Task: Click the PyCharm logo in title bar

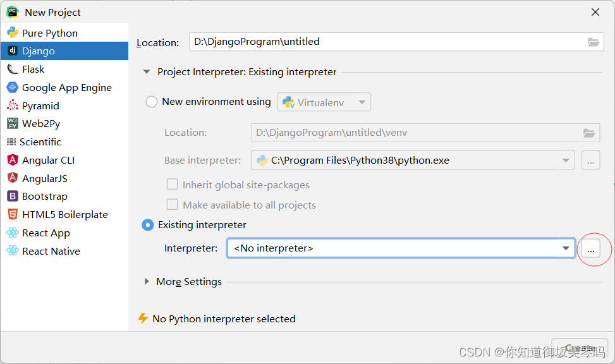Action: 13,12
